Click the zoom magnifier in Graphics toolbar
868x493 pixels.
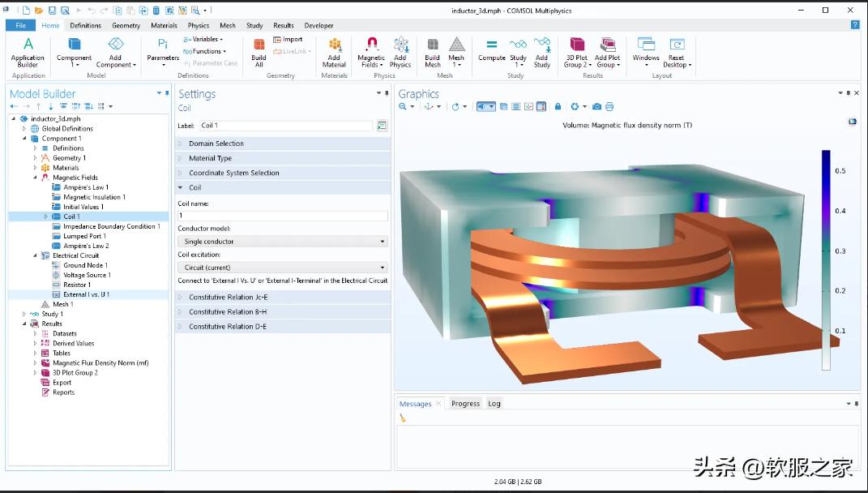click(403, 106)
